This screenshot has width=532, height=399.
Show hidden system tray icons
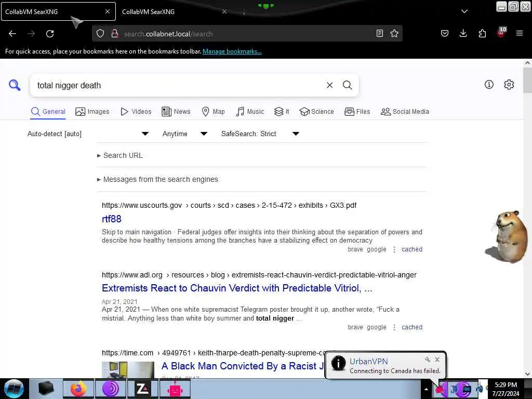426,389
